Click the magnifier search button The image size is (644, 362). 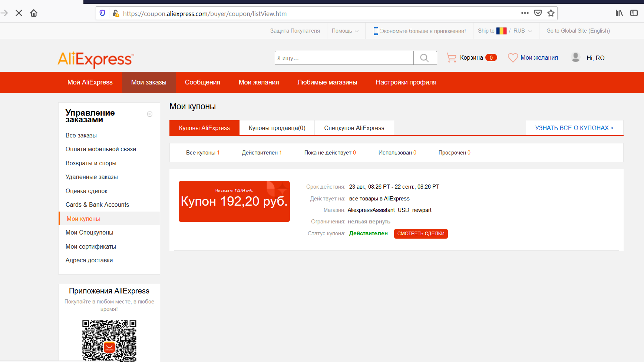(425, 58)
